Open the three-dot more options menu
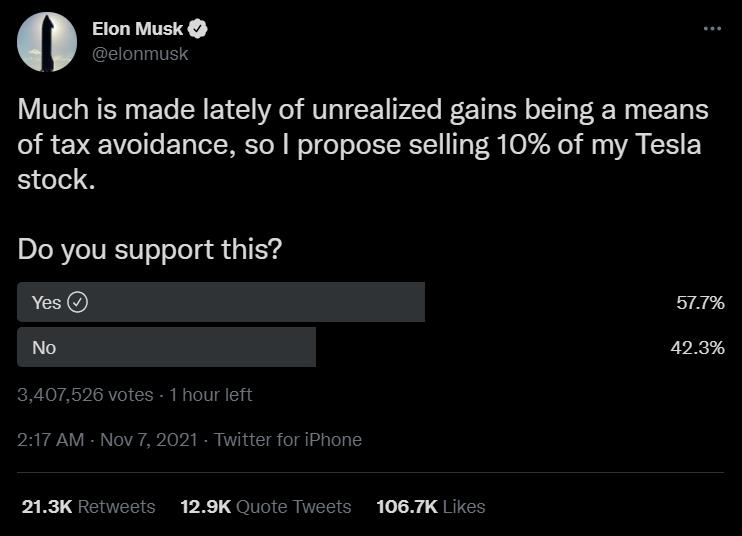This screenshot has width=742, height=536. click(712, 29)
